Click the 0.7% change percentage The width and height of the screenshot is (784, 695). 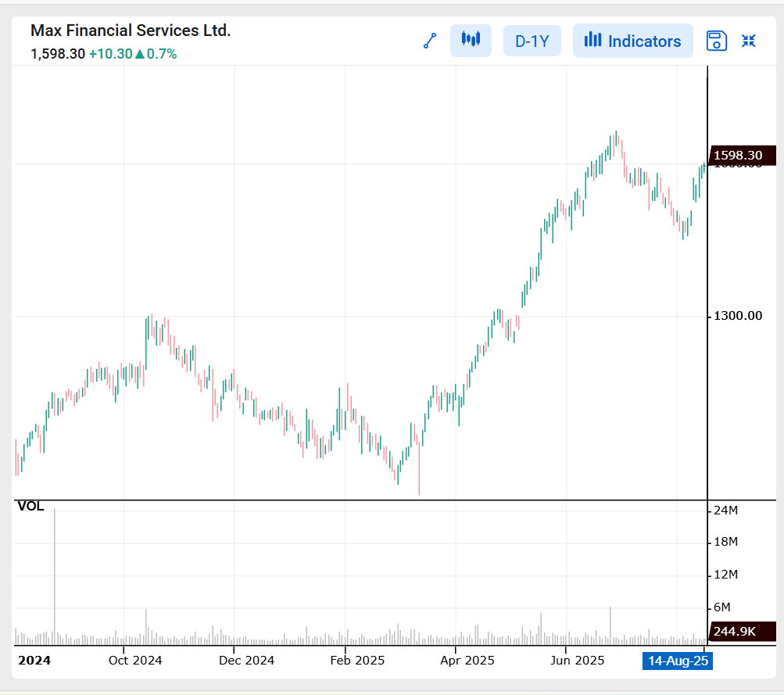click(x=162, y=54)
